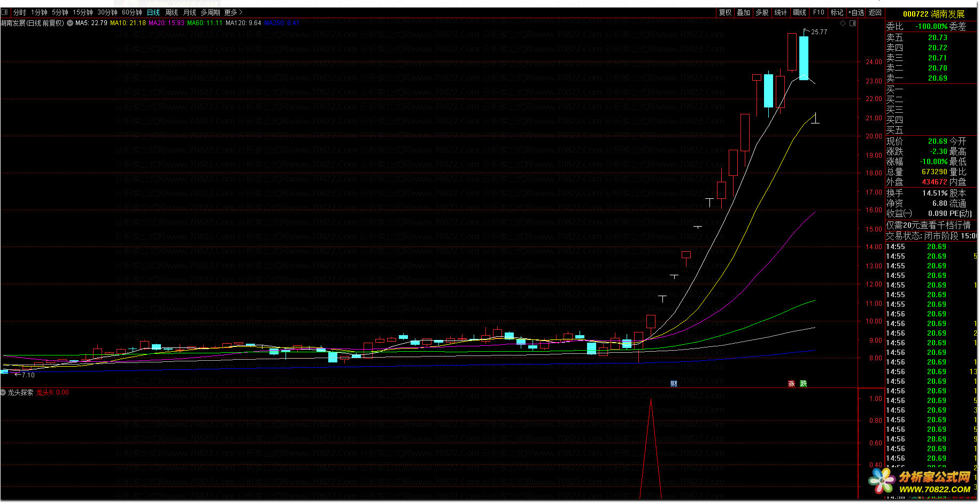The image size is (980, 503).
Task: Click the 标记 mark button
Action: pos(837,12)
